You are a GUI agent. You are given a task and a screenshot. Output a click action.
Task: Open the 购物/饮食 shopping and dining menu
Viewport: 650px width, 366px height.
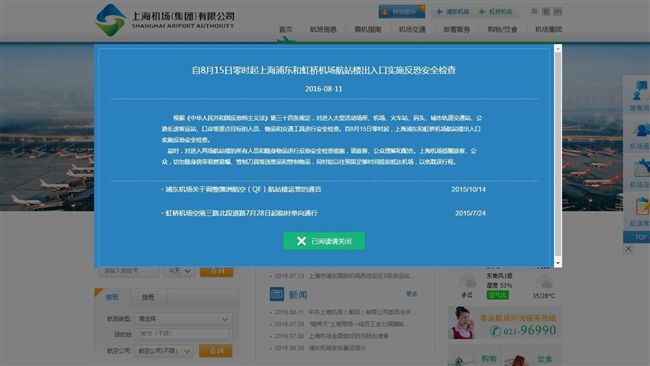502,29
